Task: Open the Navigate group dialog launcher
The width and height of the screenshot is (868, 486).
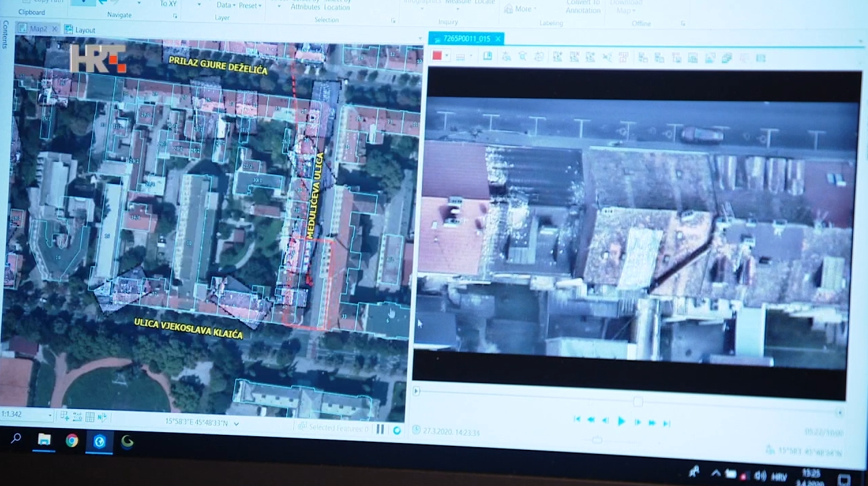Action: [x=175, y=16]
